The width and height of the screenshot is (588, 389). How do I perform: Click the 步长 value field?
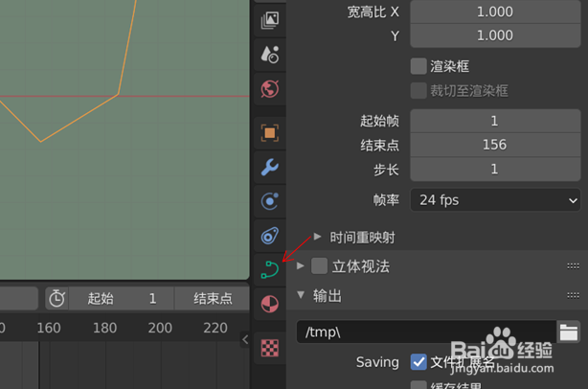495,169
